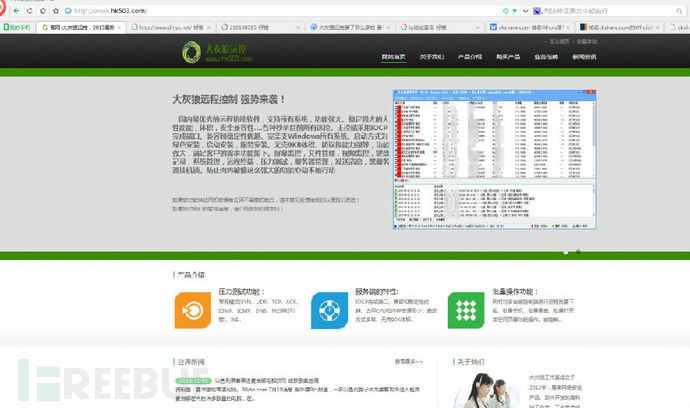The image size is (690, 408).
Task: Click the magnifier icon in the search box
Action: pyautogui.click(x=679, y=11)
